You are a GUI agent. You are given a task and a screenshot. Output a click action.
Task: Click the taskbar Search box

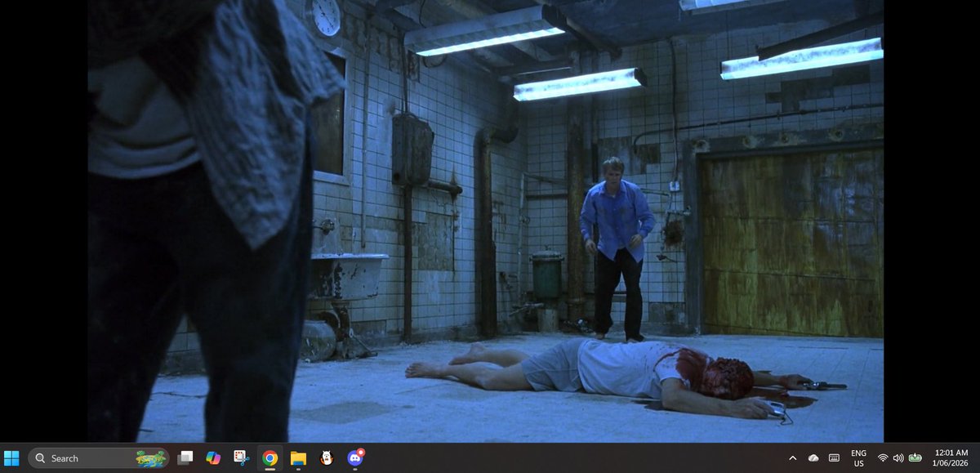coord(99,458)
